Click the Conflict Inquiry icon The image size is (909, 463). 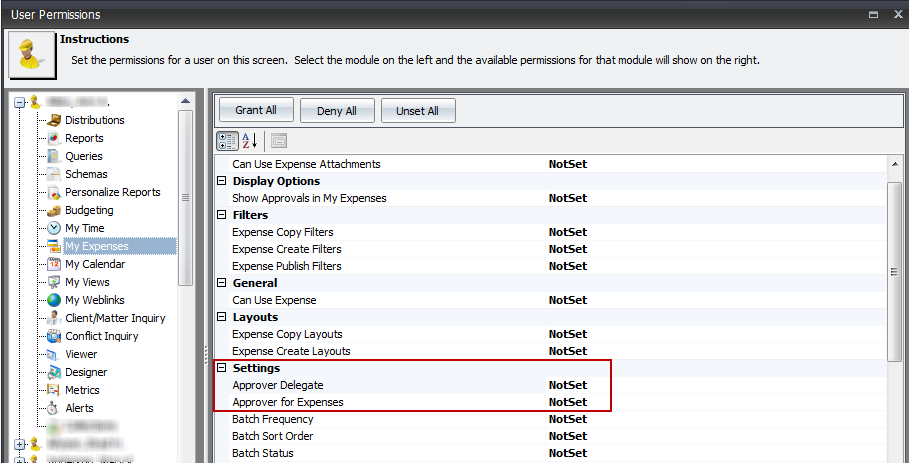point(54,336)
